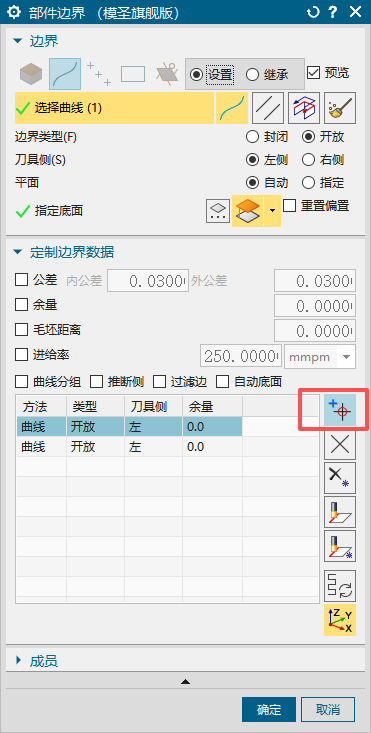Image resolution: width=371 pixels, height=733 pixels.
Task: Select the Curves boundary mode icon
Action: (65, 74)
